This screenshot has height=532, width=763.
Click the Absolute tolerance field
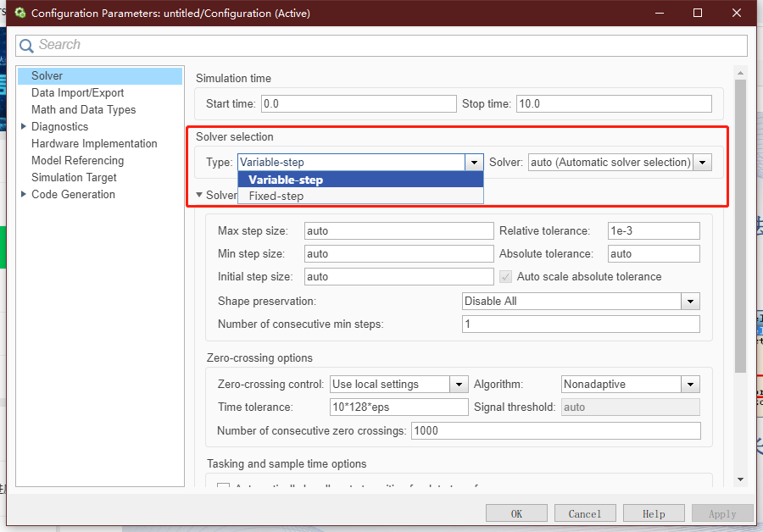point(654,254)
